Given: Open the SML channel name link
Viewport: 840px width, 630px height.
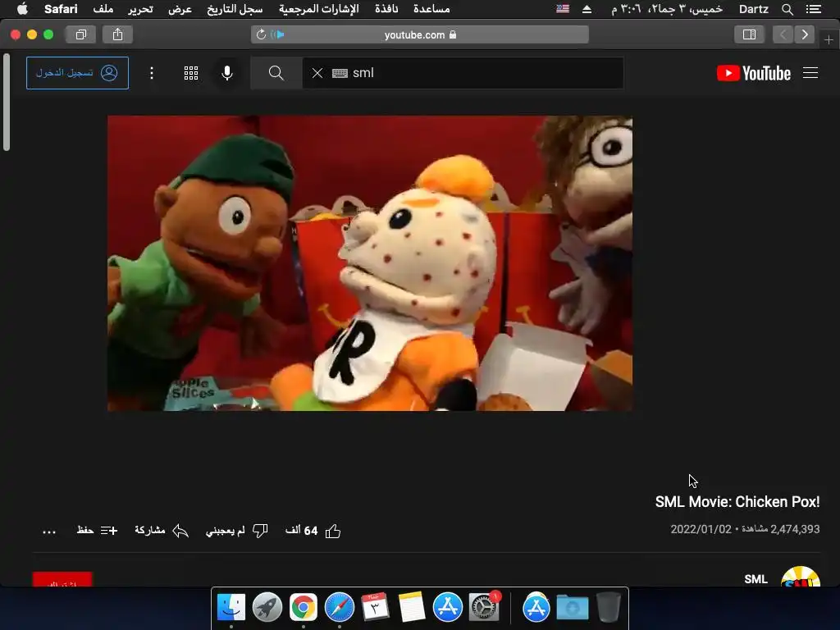Looking at the screenshot, I should pyautogui.click(x=756, y=578).
